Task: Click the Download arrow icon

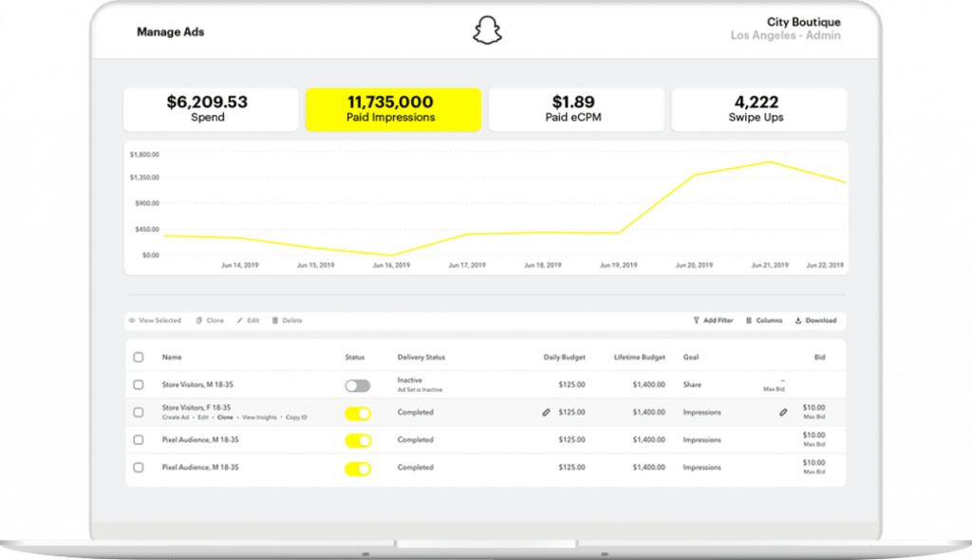Action: 798,321
